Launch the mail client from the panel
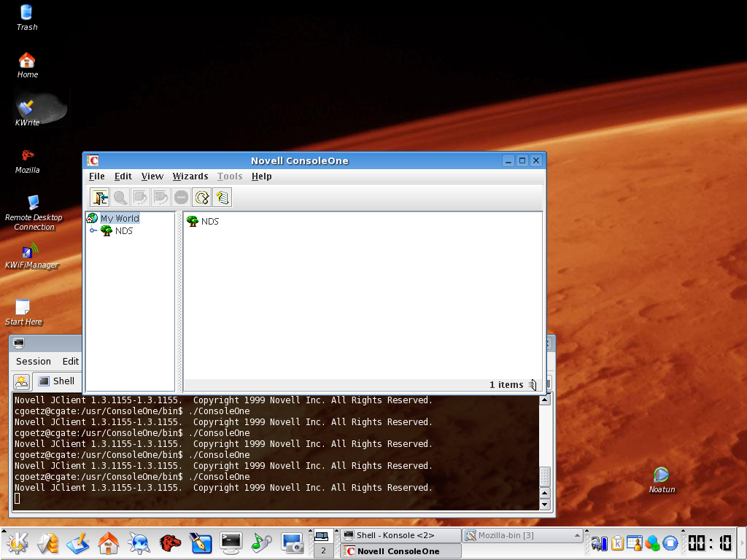Viewport: 747px width, 560px height. (x=47, y=543)
